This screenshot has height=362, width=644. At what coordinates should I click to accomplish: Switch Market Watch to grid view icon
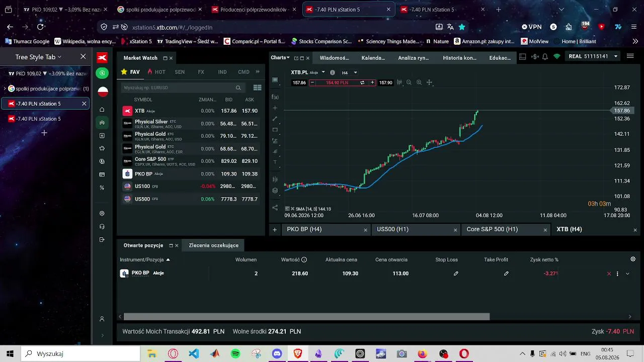pyautogui.click(x=258, y=87)
